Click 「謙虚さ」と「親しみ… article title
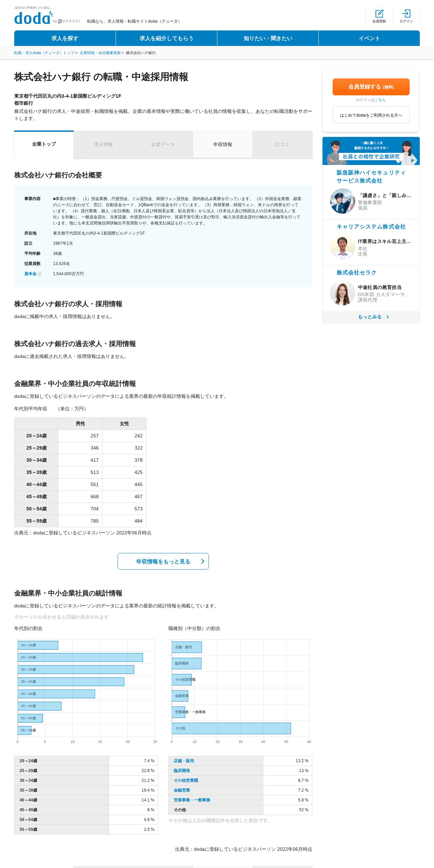The width and height of the screenshot is (434, 868). 385,195
